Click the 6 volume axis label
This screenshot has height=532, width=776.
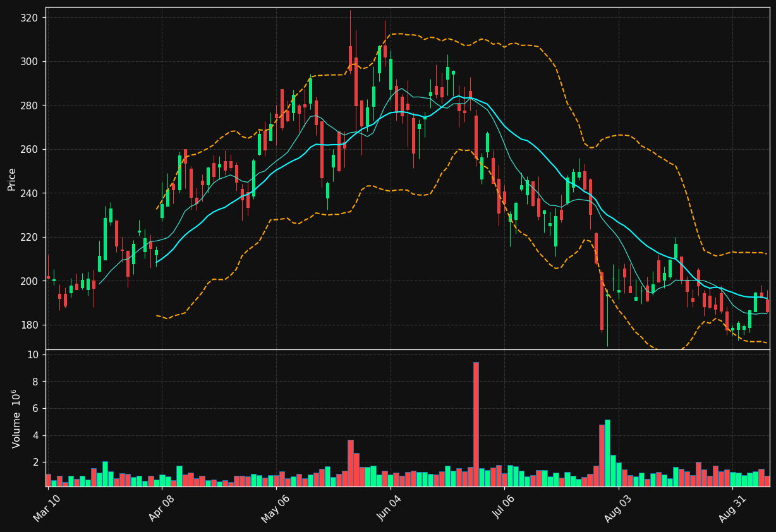tap(36, 409)
